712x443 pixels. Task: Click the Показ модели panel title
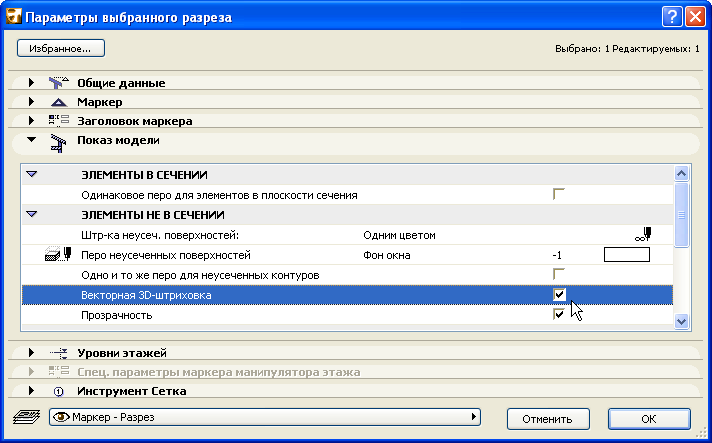[118, 140]
